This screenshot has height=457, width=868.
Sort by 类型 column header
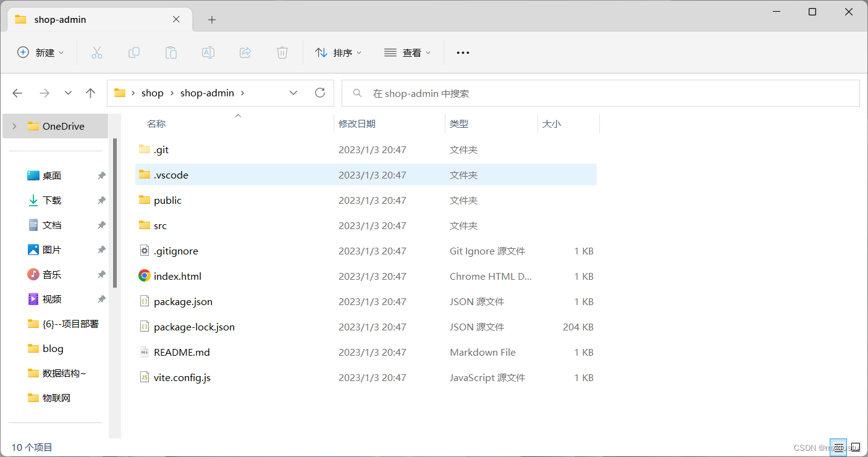tap(459, 124)
